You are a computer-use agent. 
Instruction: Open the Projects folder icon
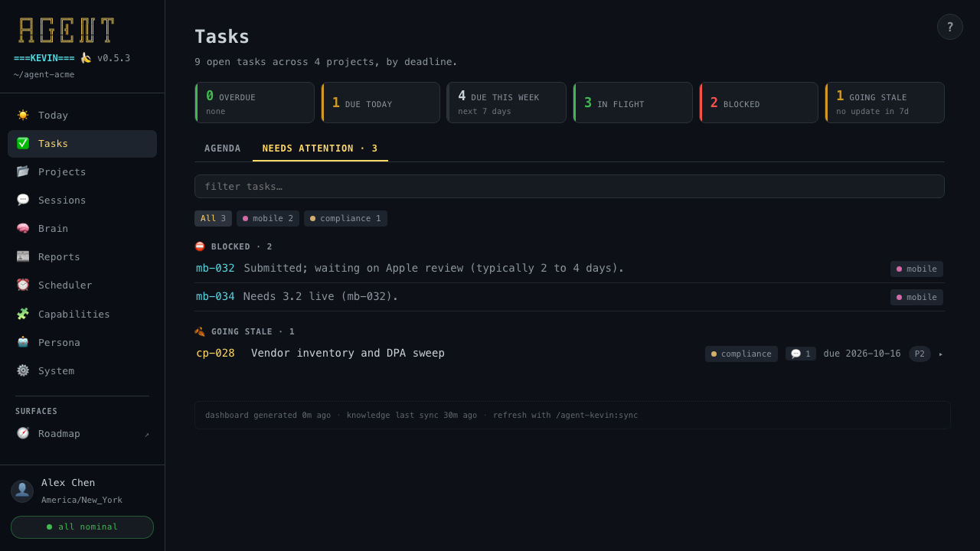click(x=23, y=171)
